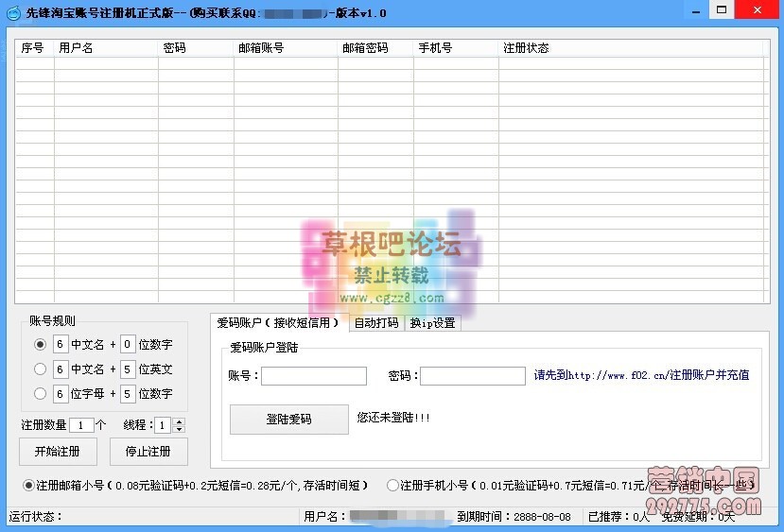Click the 线程 thread number field
The height and width of the screenshot is (532, 784).
(163, 425)
